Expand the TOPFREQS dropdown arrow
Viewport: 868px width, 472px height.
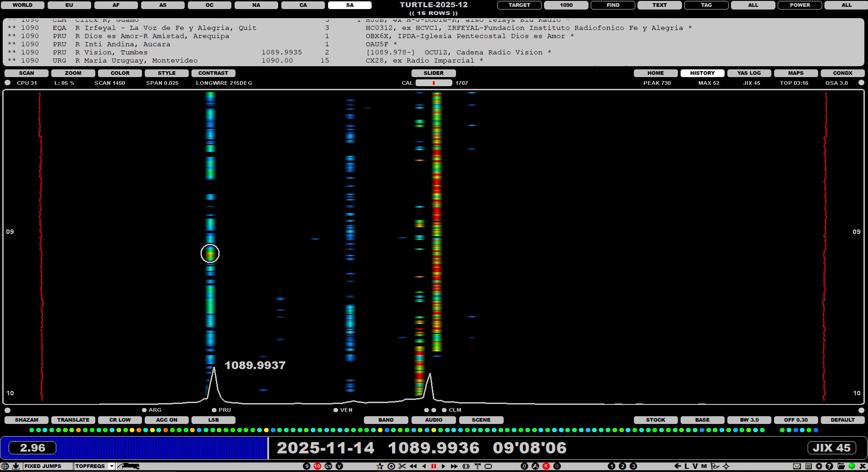(x=112, y=466)
